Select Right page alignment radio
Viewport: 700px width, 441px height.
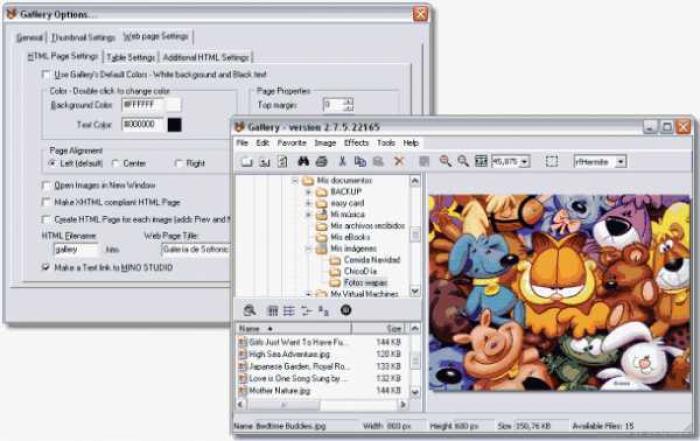tap(179, 163)
